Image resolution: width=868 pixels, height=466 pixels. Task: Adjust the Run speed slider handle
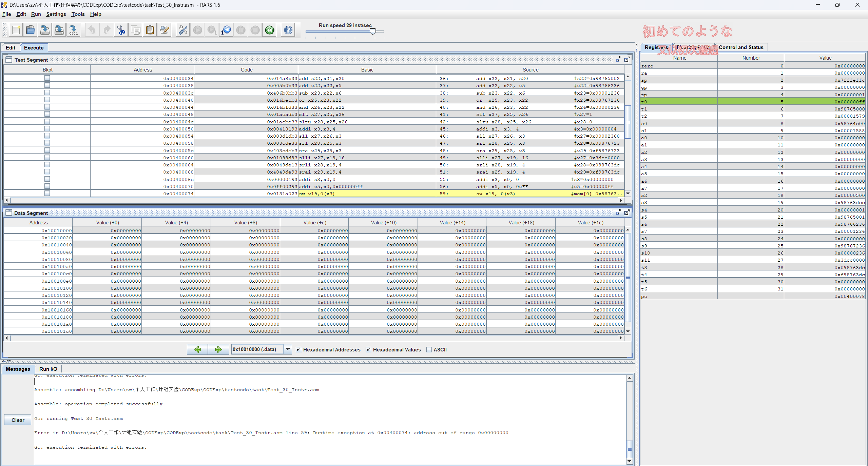click(373, 32)
